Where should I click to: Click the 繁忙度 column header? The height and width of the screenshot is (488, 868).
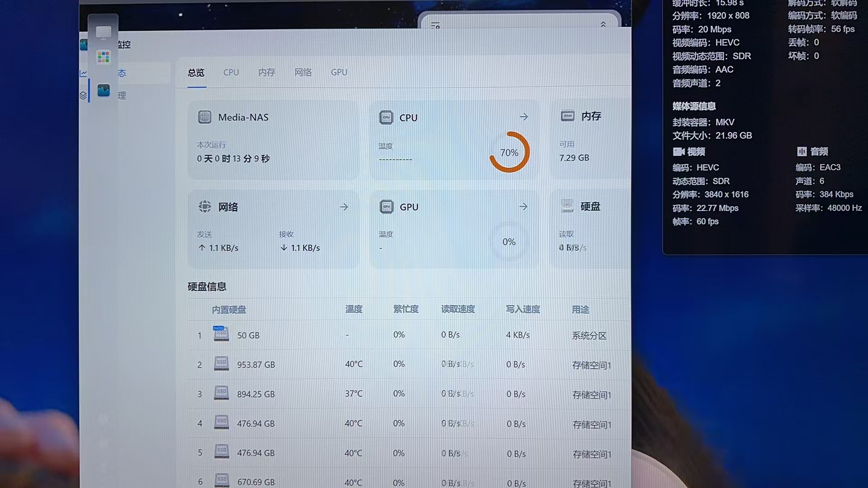pyautogui.click(x=406, y=309)
